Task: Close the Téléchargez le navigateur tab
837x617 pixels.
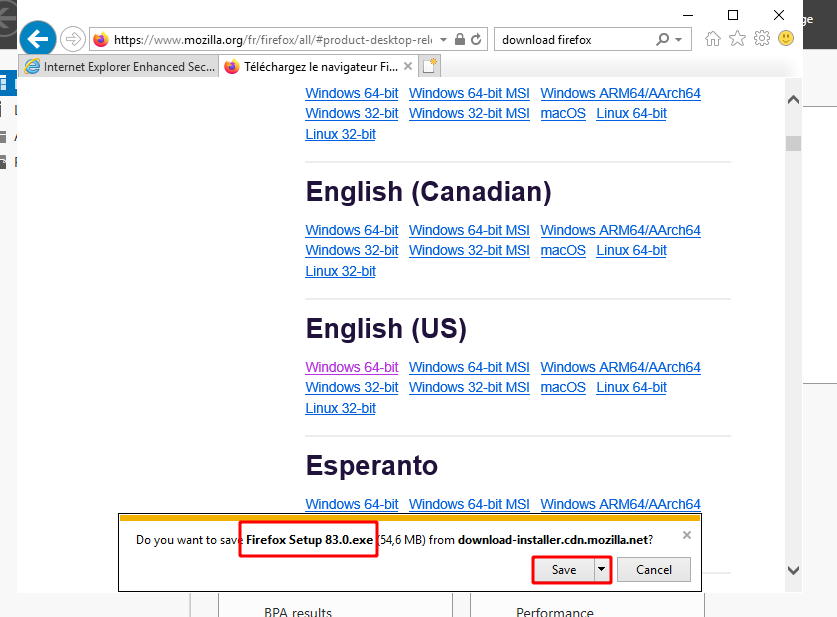Action: pos(408,66)
